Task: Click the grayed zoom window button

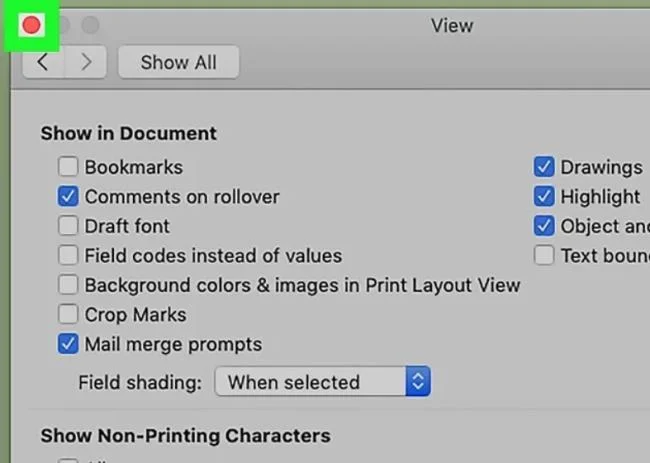Action: (x=90, y=25)
